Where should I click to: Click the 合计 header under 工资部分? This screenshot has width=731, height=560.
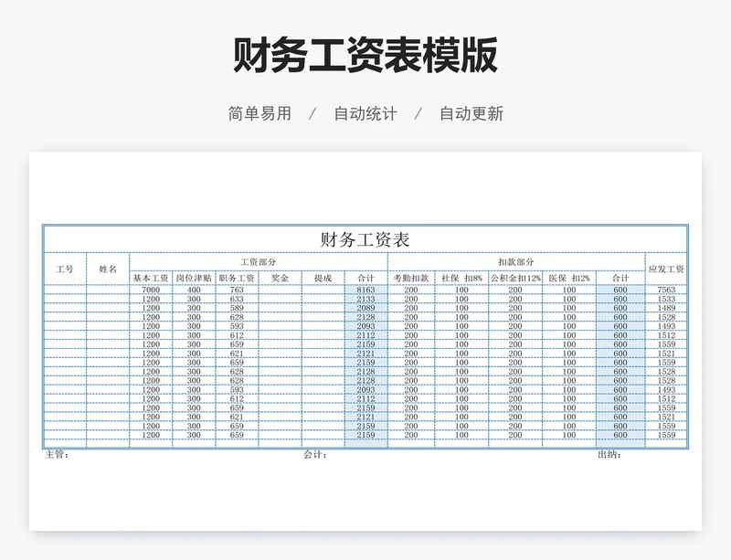coord(366,278)
